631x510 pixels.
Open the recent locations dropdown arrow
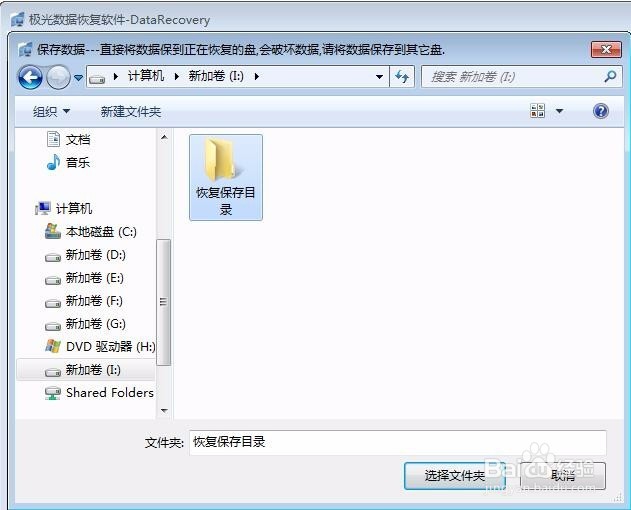click(78, 77)
